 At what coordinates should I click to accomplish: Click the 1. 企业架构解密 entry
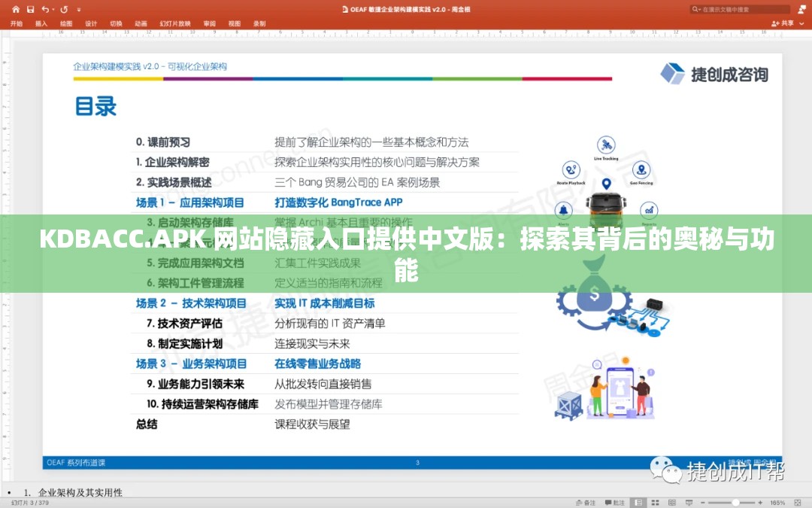(172, 163)
